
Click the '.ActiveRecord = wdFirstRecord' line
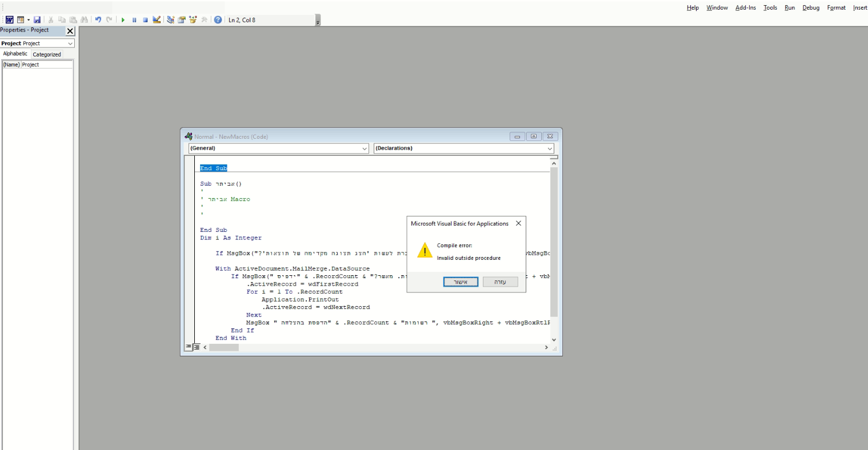click(x=302, y=284)
